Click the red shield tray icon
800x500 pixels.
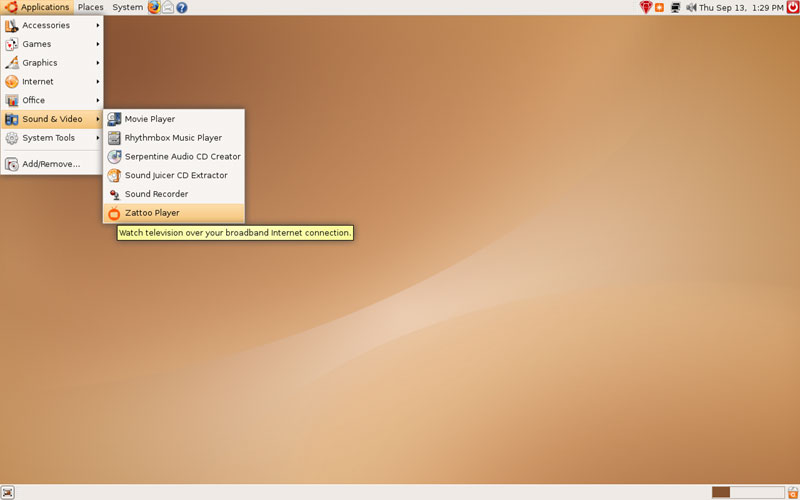pos(646,7)
